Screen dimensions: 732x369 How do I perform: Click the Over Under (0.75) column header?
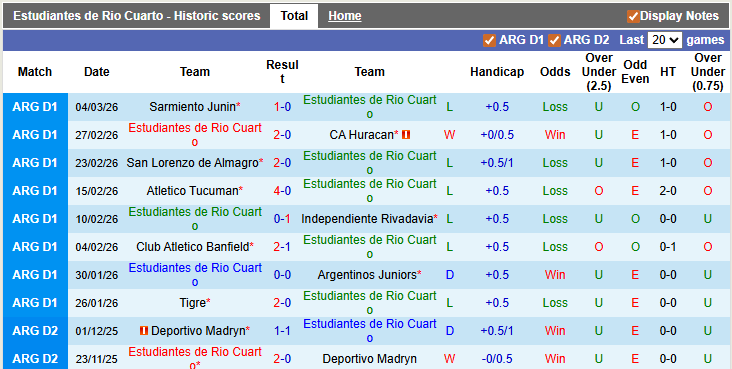[x=708, y=72]
